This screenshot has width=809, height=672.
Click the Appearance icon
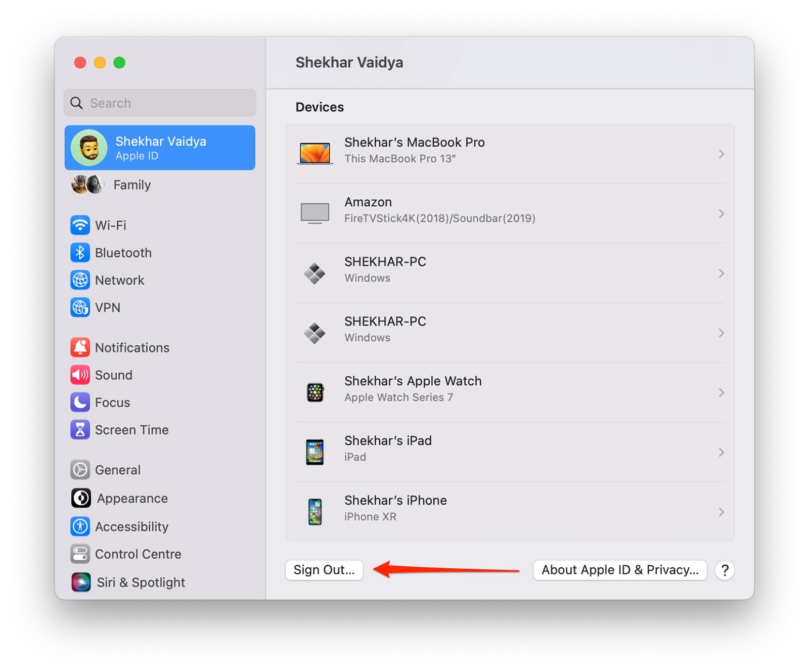[x=81, y=498]
